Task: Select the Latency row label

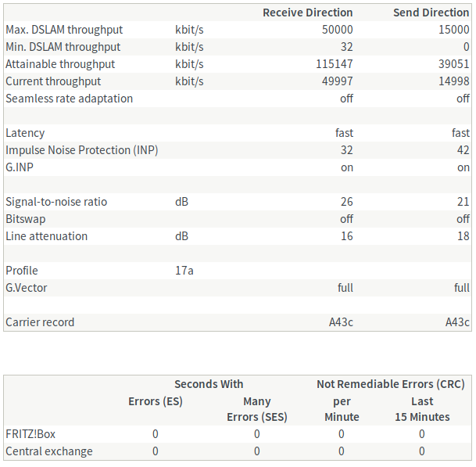Action: click(25, 133)
